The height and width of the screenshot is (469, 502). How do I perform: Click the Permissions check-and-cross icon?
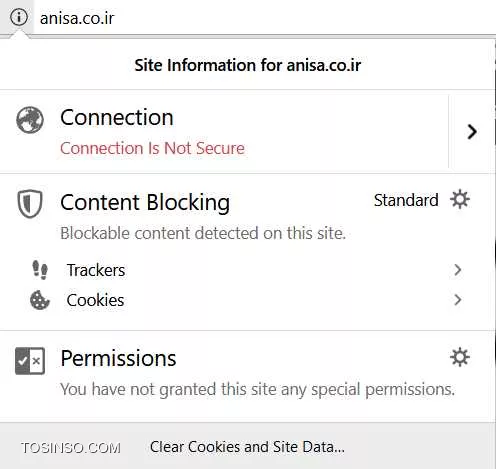(x=30, y=361)
